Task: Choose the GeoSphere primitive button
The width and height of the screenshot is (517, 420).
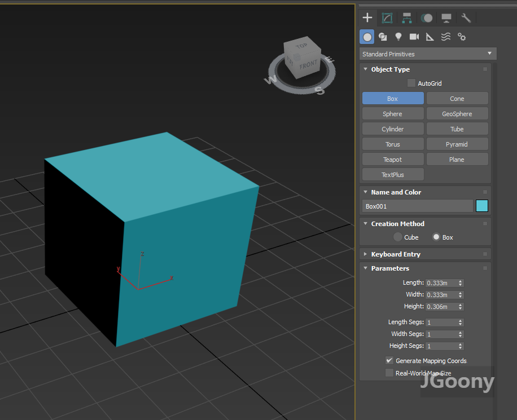Action: point(457,114)
